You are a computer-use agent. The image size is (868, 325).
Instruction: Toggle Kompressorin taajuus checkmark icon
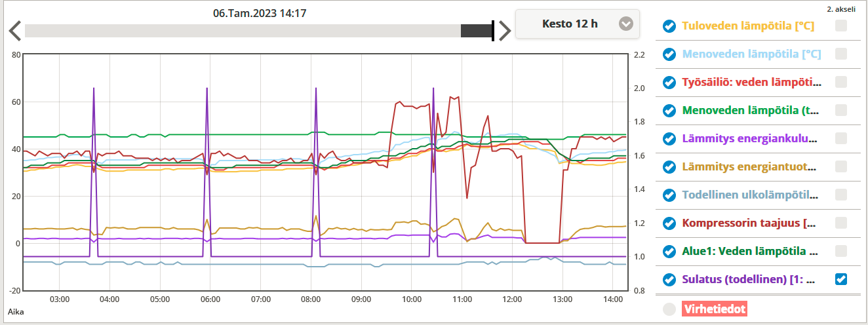[669, 223]
